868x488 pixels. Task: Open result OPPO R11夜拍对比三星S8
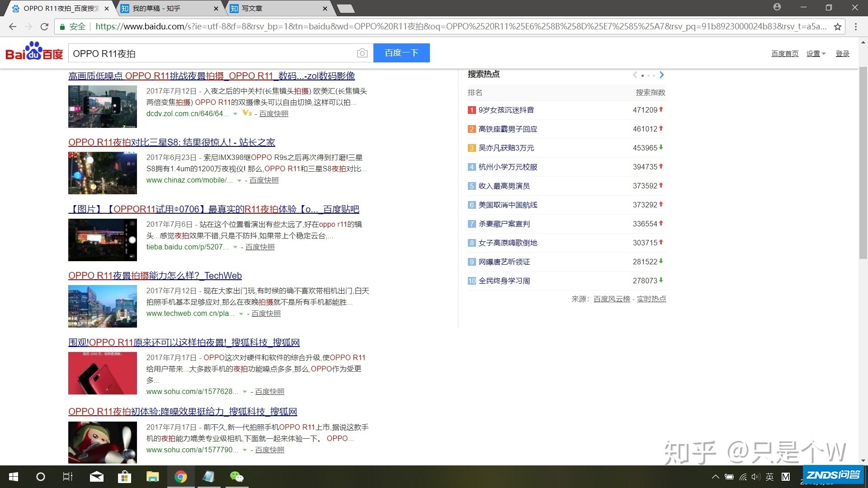pyautogui.click(x=172, y=142)
